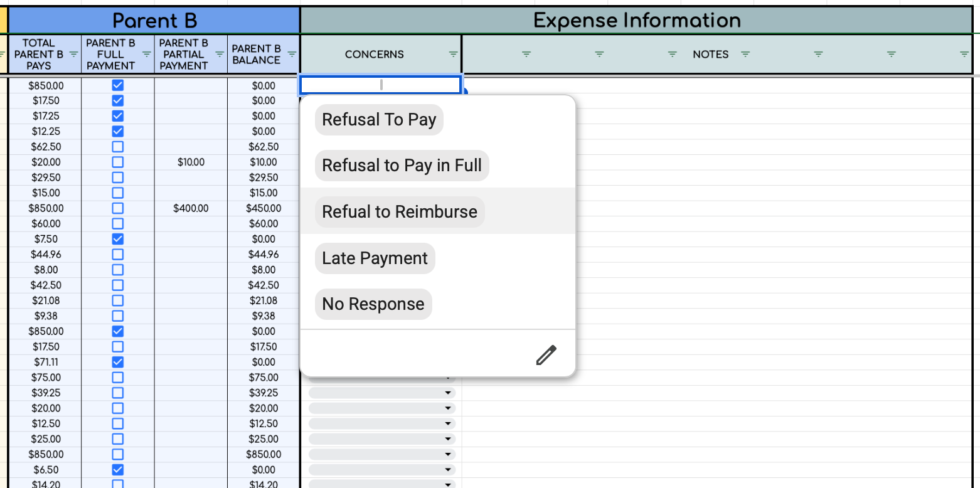This screenshot has width=980, height=488.
Task: Open filter for PARENT B PARTIAL PAYMENT column
Action: pos(220,54)
